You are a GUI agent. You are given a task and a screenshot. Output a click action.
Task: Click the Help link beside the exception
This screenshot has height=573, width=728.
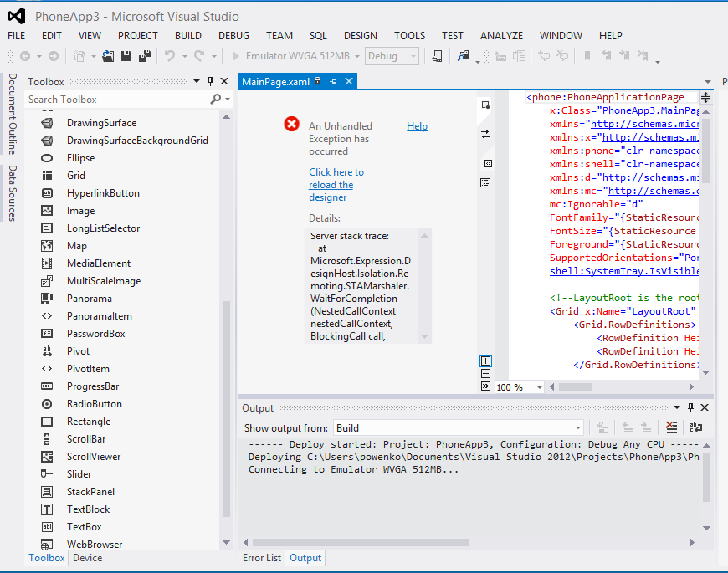pos(417,126)
